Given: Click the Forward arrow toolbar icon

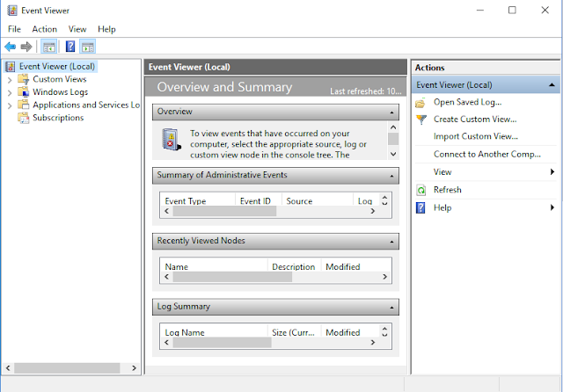Looking at the screenshot, I should tap(26, 47).
